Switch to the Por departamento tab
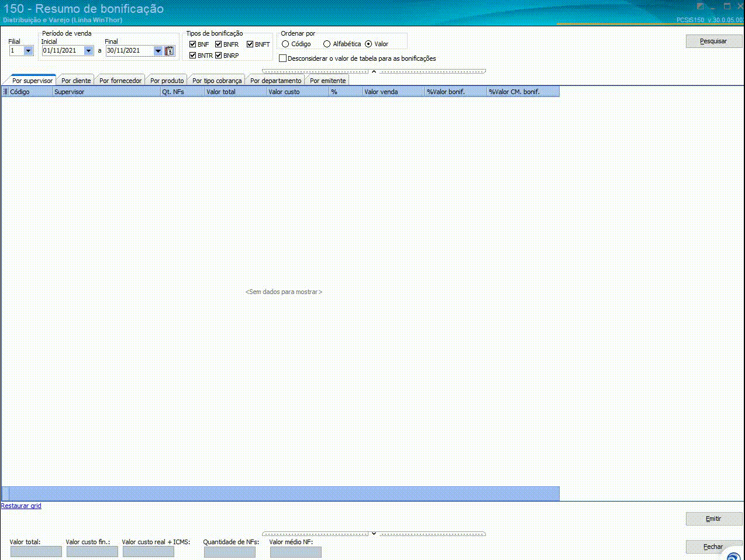 pos(275,81)
